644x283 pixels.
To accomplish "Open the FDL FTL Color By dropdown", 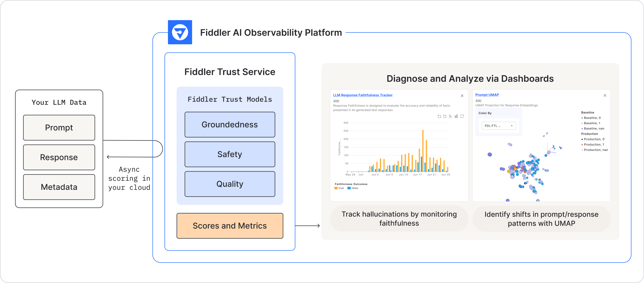I will tap(499, 126).
